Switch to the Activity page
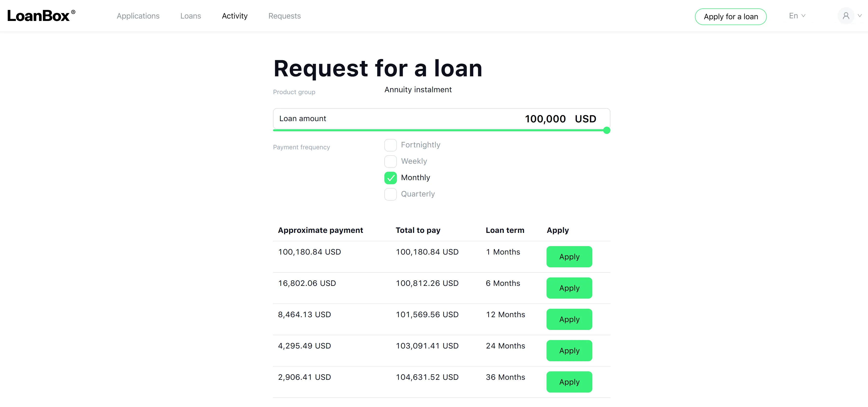The image size is (868, 407). pyautogui.click(x=234, y=16)
